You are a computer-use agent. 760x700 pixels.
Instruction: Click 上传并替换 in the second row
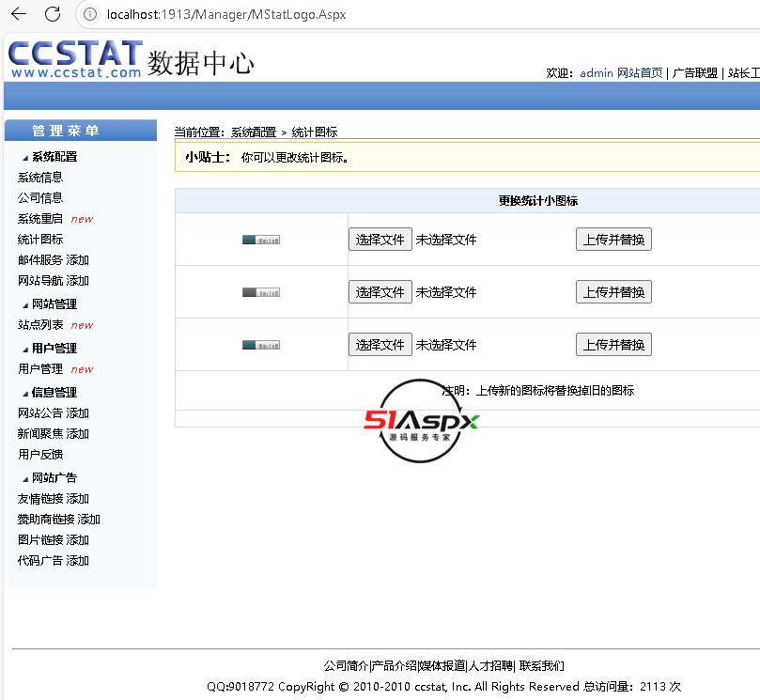tap(613, 292)
